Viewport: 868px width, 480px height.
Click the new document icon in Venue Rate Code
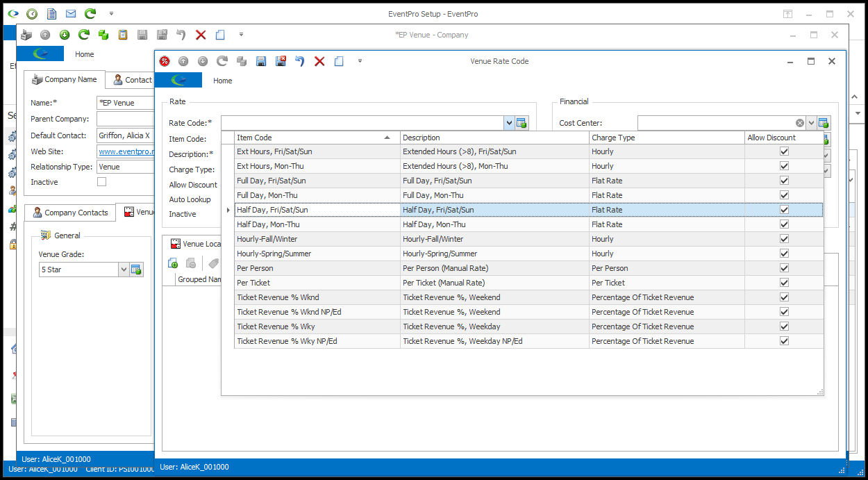click(x=339, y=61)
